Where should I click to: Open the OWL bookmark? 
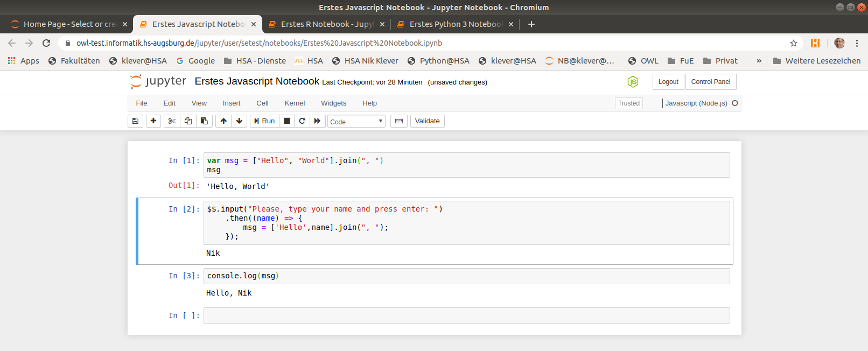(643, 61)
